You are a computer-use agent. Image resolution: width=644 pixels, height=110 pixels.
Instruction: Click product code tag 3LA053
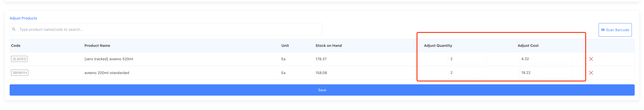(x=19, y=59)
